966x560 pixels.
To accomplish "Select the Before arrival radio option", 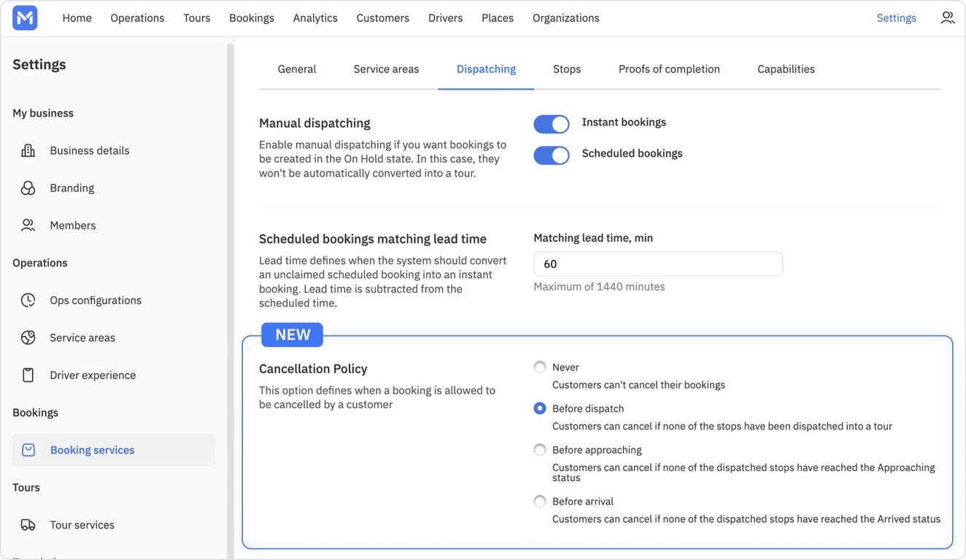I will [540, 502].
